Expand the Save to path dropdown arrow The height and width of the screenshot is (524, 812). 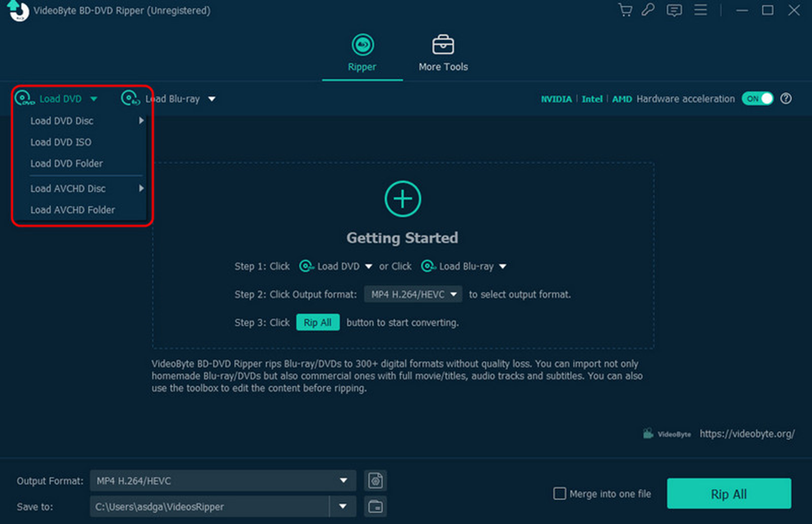click(343, 507)
